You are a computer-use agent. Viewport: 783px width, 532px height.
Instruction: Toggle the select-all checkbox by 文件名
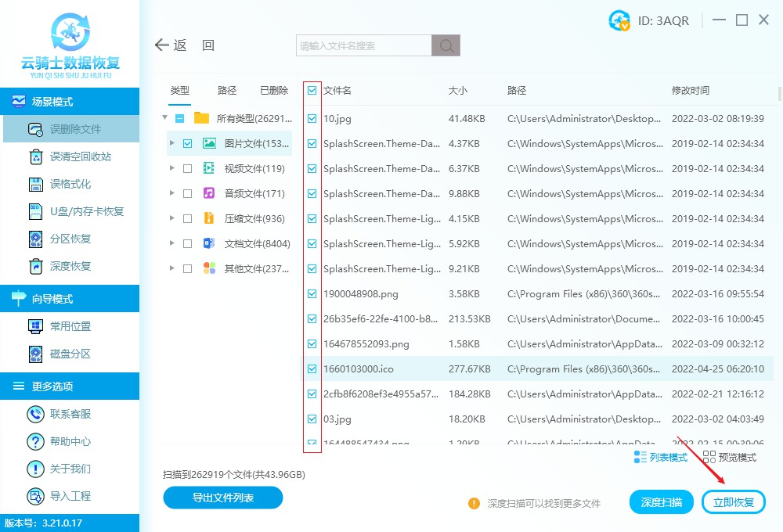(312, 90)
